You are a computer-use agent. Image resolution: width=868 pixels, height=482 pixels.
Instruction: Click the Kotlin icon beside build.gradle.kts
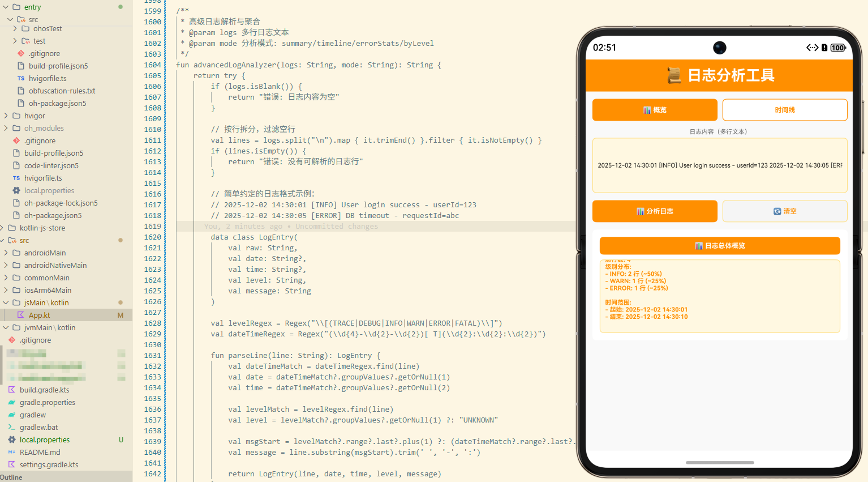pyautogui.click(x=12, y=390)
